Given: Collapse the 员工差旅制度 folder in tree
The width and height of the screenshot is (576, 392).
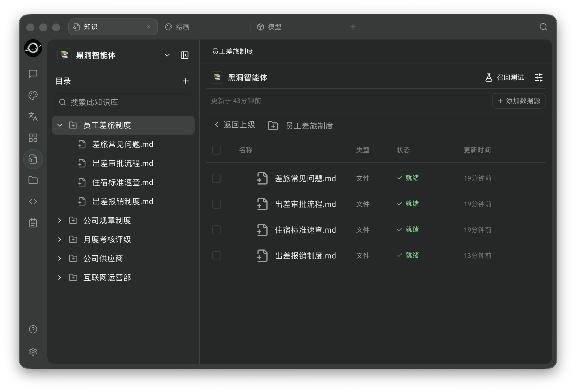Looking at the screenshot, I should [60, 125].
